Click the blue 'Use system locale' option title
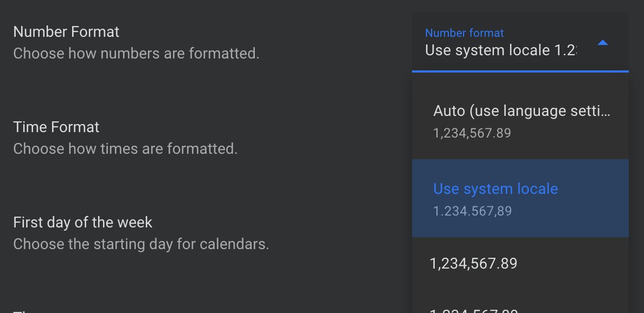 tap(495, 189)
